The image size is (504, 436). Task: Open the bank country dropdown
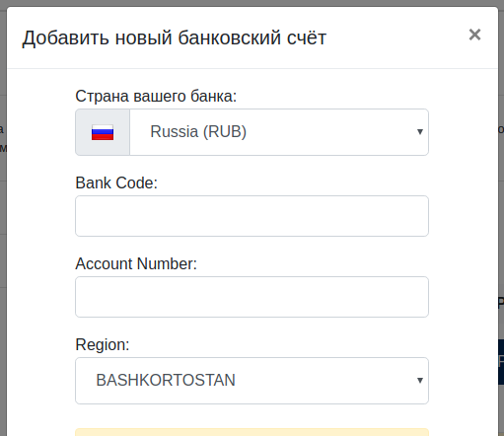[279, 132]
